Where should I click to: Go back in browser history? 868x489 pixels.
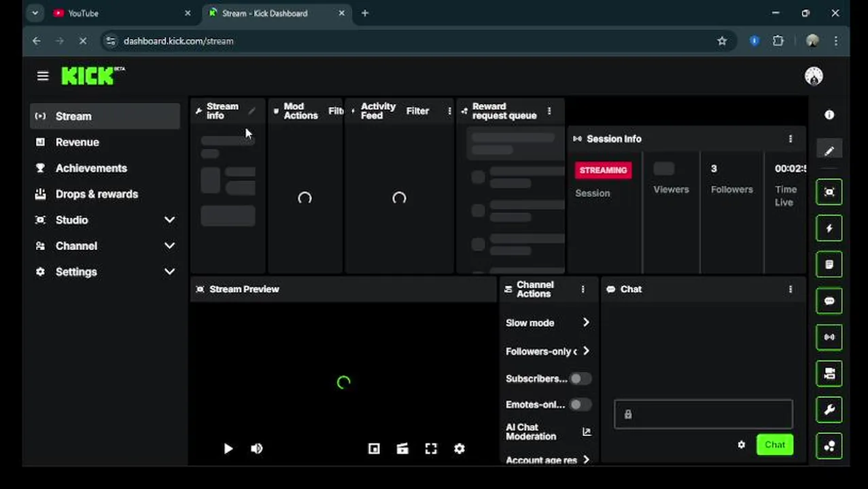(x=36, y=41)
